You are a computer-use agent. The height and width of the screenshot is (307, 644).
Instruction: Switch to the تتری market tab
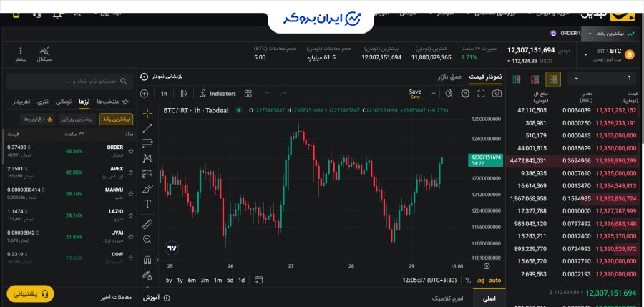43,102
